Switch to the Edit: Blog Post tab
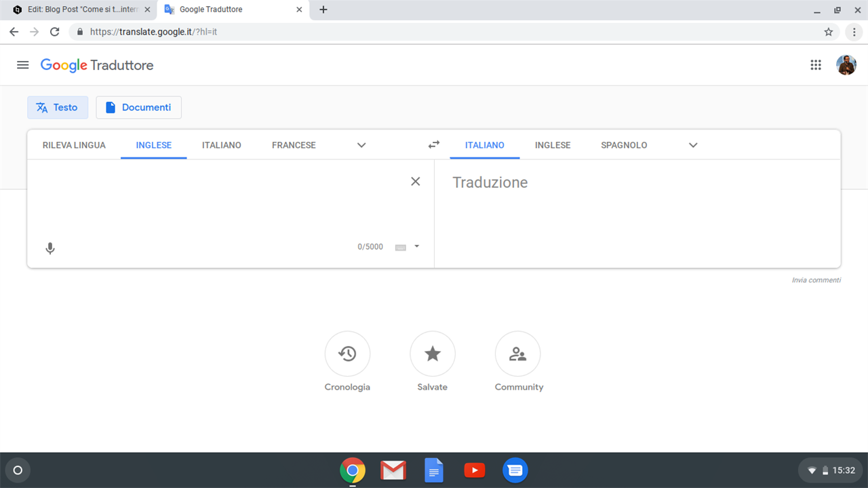Viewport: 868px width, 488px height. 78,10
